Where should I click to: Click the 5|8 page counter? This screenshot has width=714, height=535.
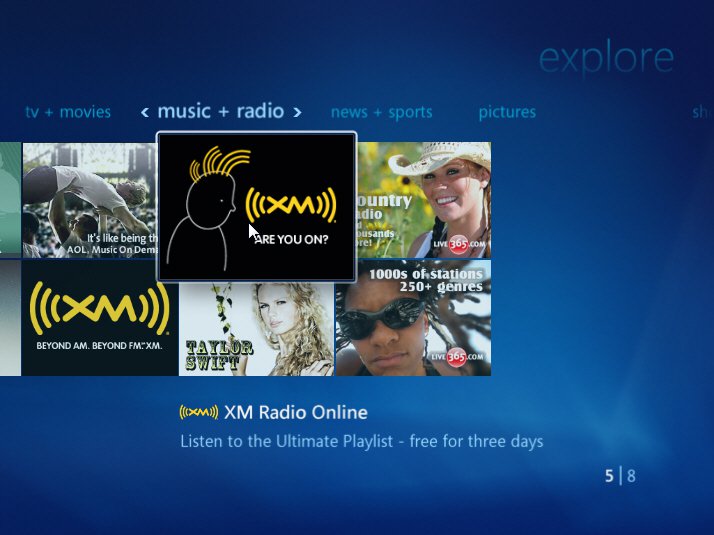click(x=620, y=476)
